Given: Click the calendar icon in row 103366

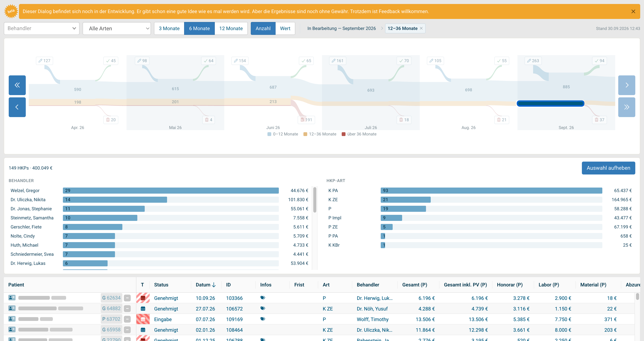Looking at the screenshot, I should (x=143, y=298).
